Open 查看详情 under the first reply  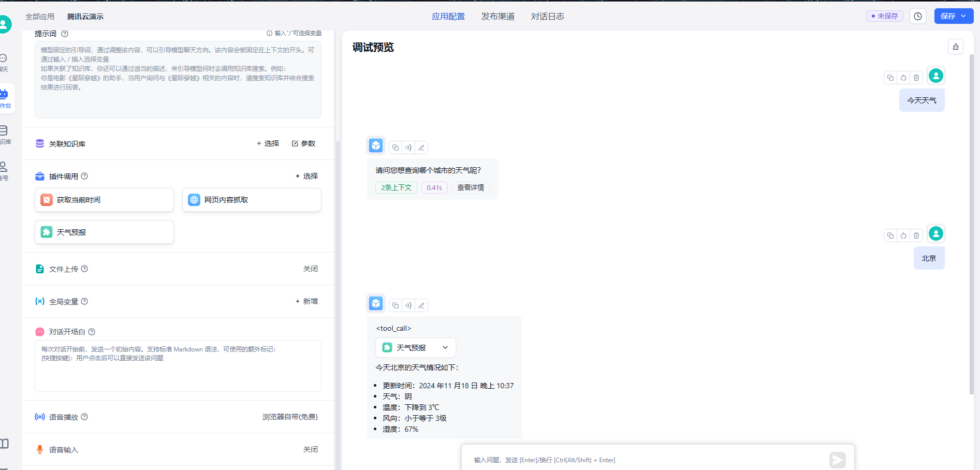[471, 187]
